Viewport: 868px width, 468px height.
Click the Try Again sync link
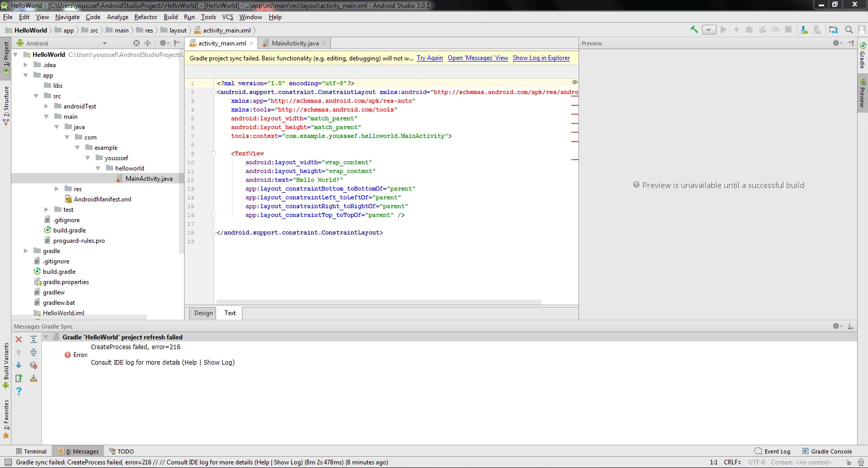click(x=430, y=58)
